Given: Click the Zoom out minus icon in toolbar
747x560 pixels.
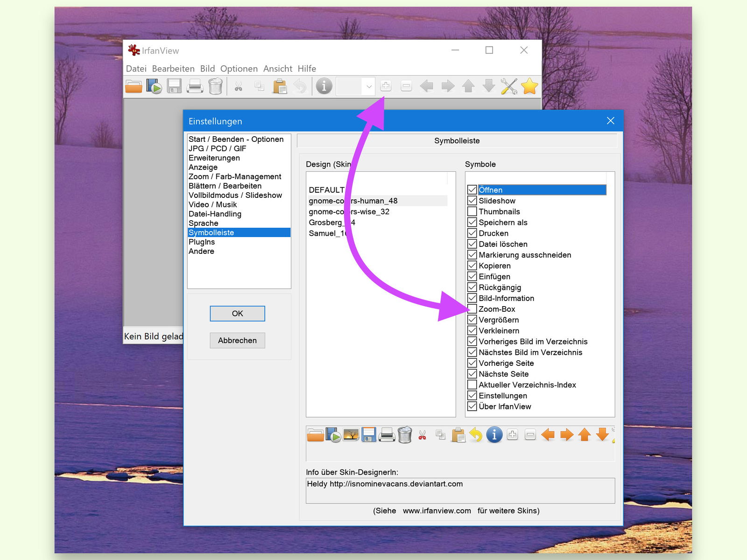Looking at the screenshot, I should pos(406,86).
